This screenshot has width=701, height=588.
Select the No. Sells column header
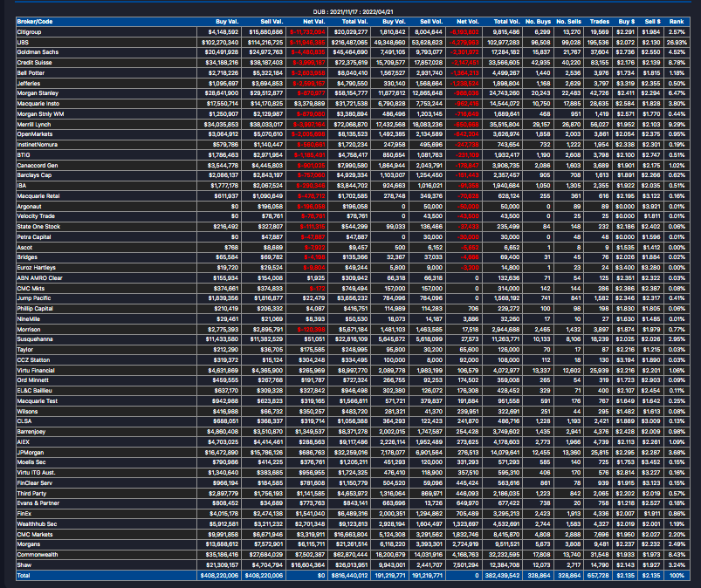point(568,22)
